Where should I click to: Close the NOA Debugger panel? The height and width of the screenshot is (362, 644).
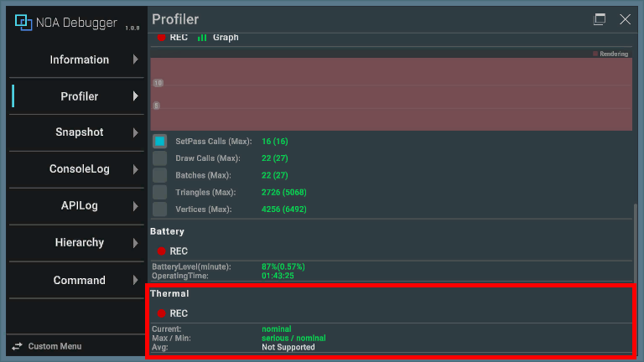(625, 19)
